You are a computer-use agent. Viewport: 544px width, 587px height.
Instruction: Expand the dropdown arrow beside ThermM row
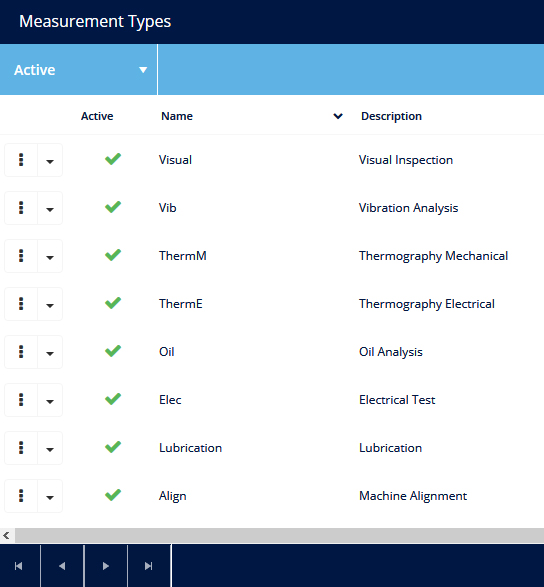click(x=50, y=256)
